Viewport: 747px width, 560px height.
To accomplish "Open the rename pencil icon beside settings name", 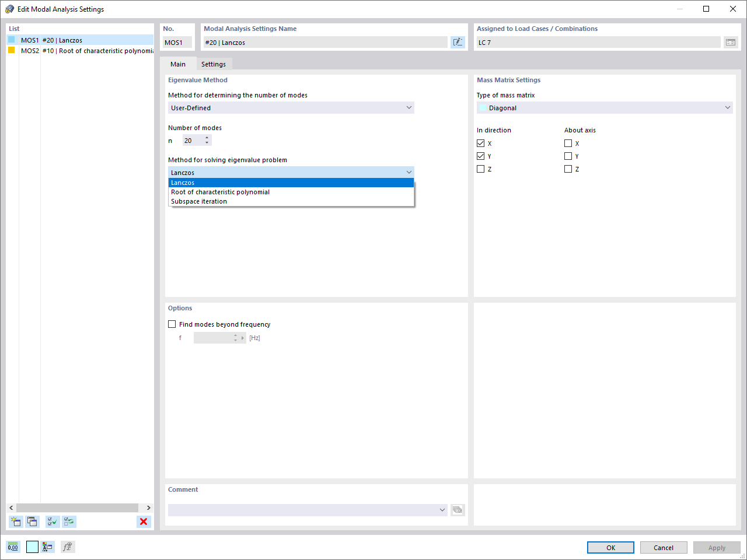I will tap(458, 42).
